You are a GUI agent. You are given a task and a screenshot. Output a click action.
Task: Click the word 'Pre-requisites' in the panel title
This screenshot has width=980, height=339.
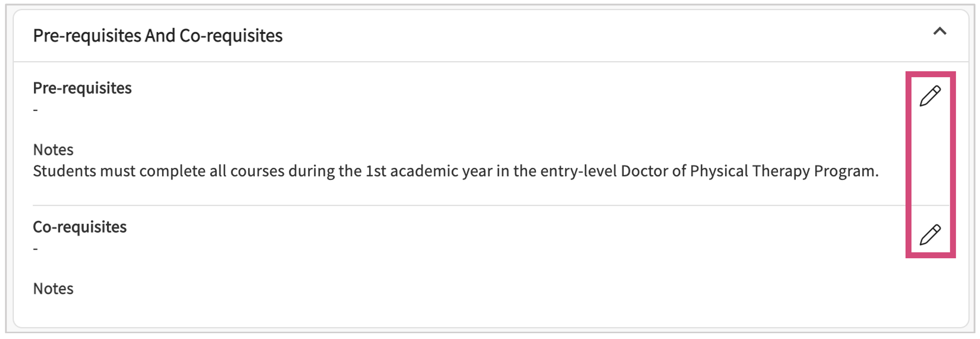point(87,36)
